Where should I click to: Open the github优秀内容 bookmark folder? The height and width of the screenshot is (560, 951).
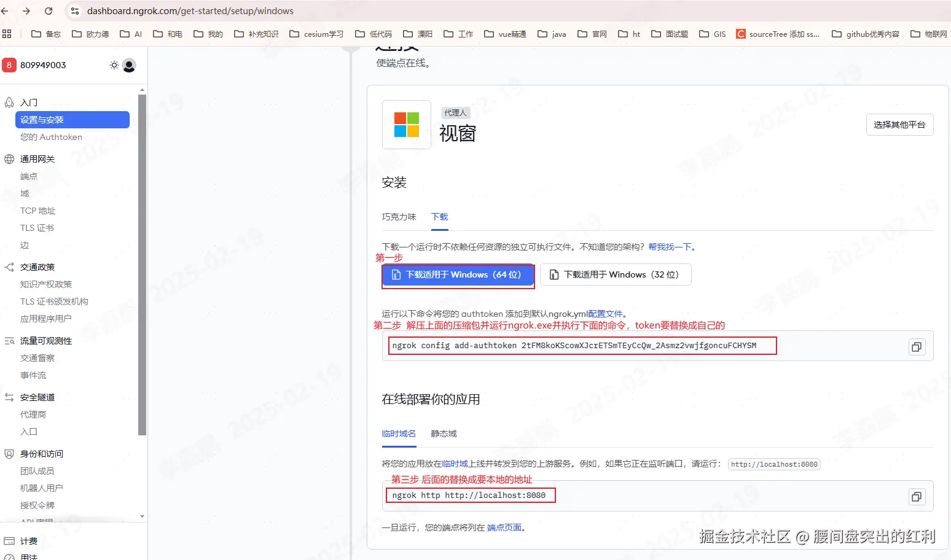[x=866, y=34]
